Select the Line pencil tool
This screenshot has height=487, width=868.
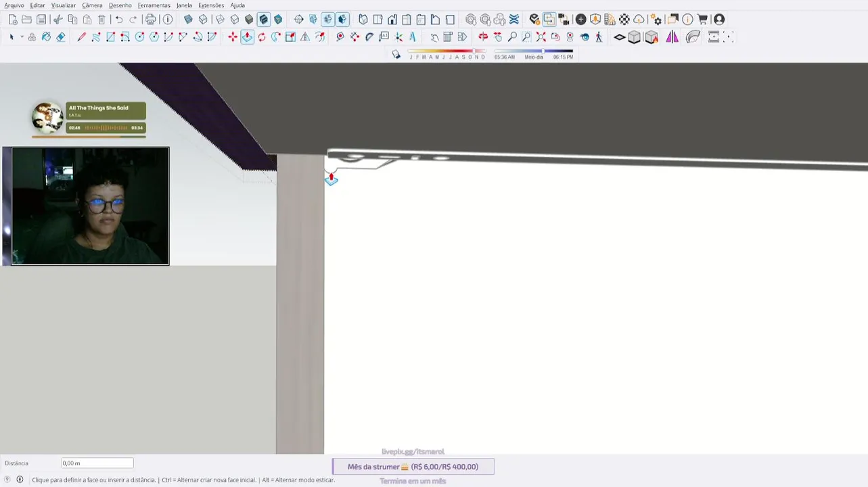[x=81, y=37]
